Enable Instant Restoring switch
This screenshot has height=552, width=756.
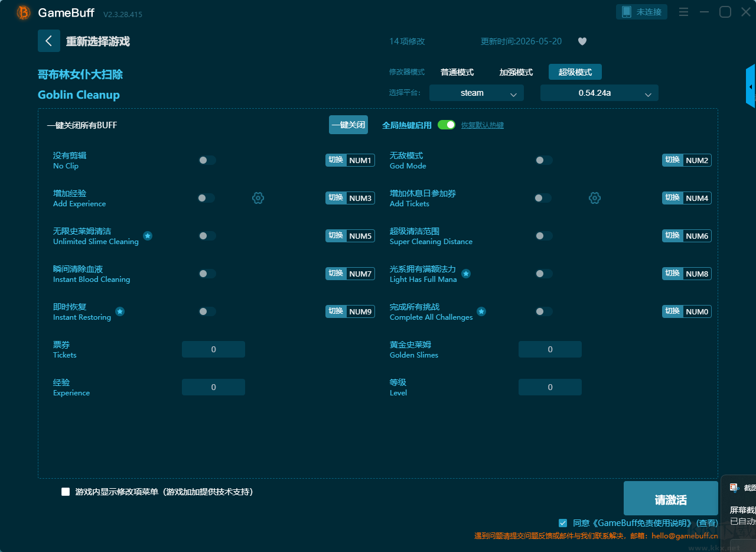207,311
